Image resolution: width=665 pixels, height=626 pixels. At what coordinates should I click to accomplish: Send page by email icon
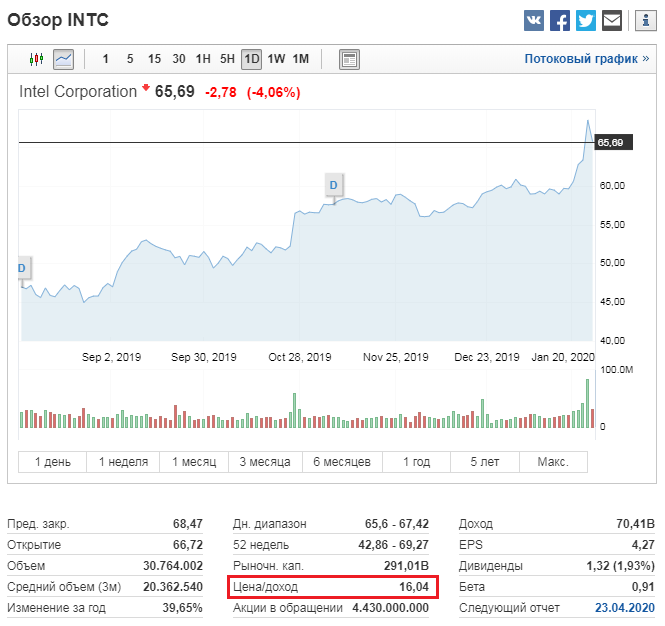pos(612,20)
